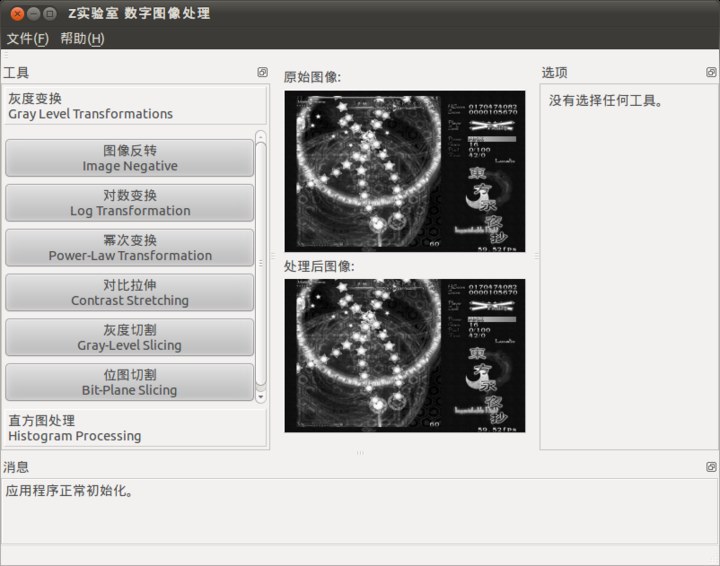This screenshot has width=720, height=566.
Task: Click the processed image (处理后图像) preview
Action: click(x=404, y=355)
